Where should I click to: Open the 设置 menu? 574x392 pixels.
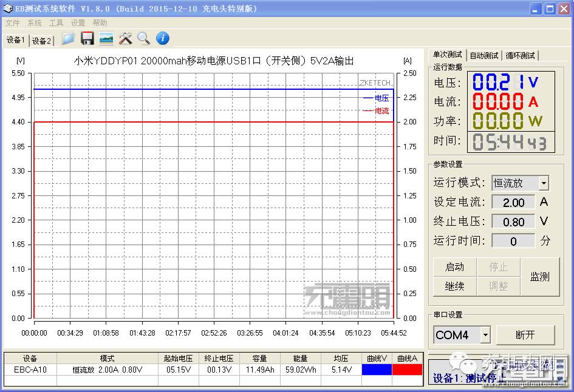78,22
